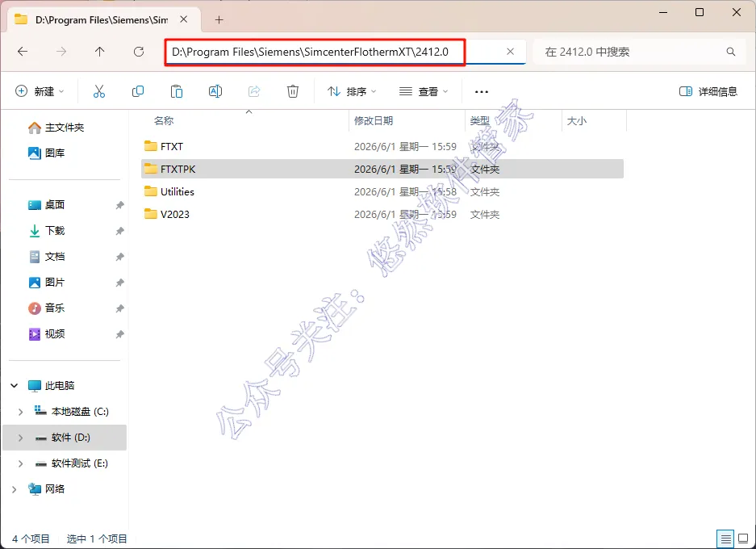756x549 pixels.
Task: Go back to the previous folder
Action: coord(22,52)
